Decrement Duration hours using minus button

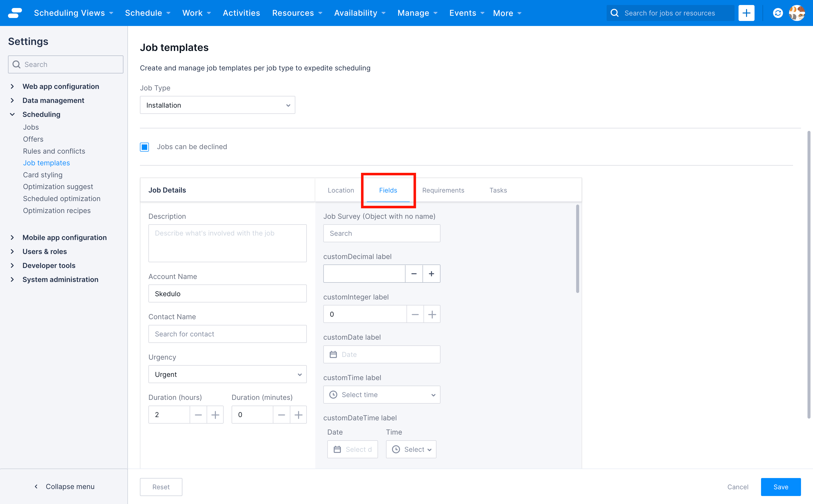(198, 414)
